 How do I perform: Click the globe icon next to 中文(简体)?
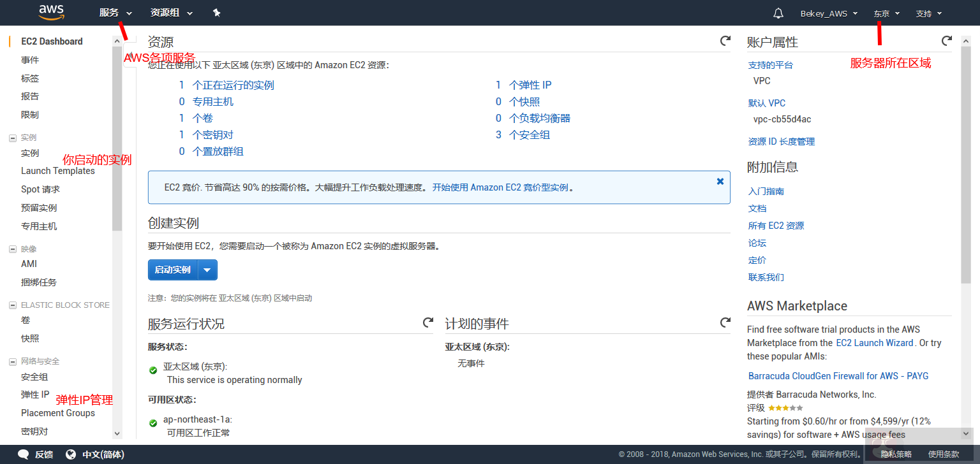point(70,454)
